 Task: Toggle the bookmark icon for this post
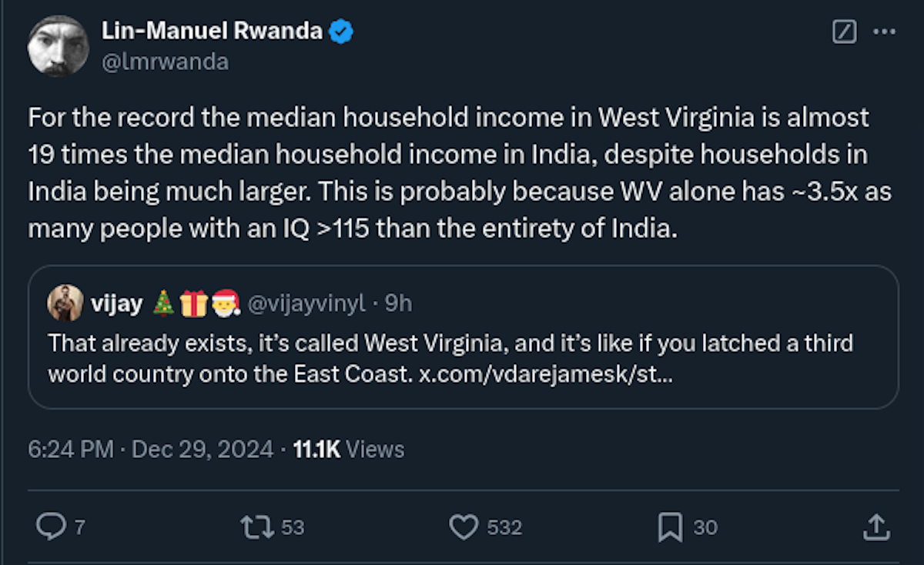669,527
